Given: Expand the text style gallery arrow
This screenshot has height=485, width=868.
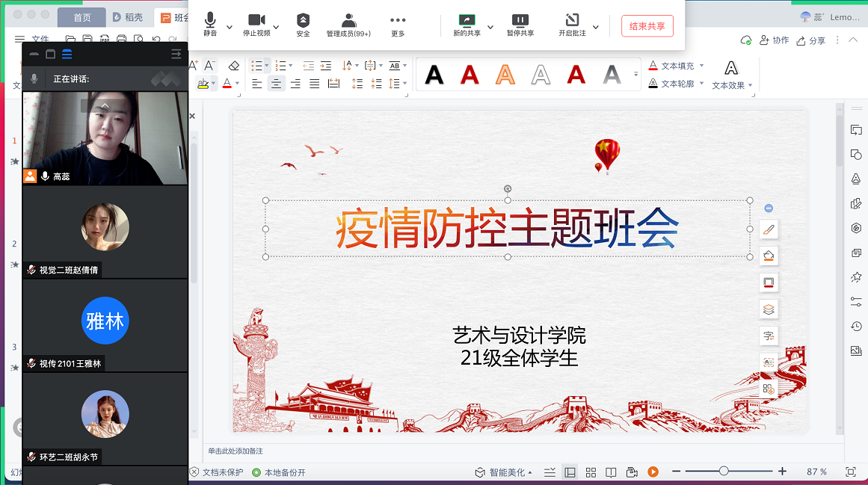Looking at the screenshot, I should [636, 74].
